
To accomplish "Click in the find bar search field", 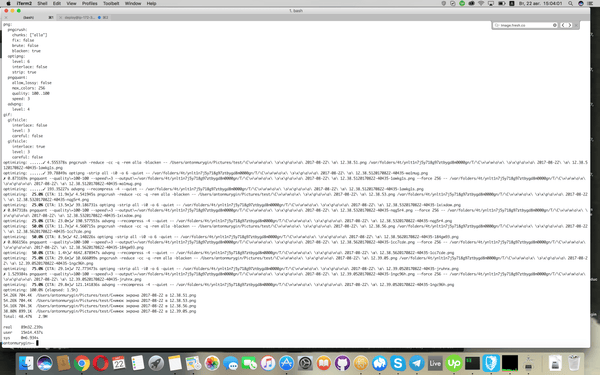I will tap(525, 25).
